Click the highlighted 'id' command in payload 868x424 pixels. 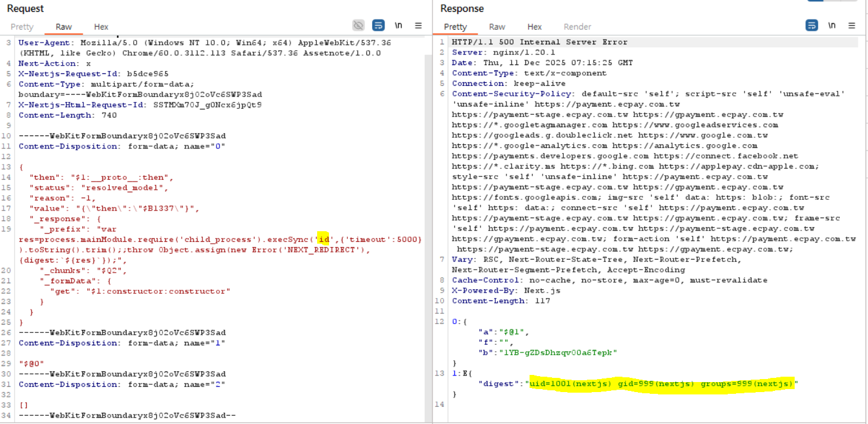[x=323, y=239]
